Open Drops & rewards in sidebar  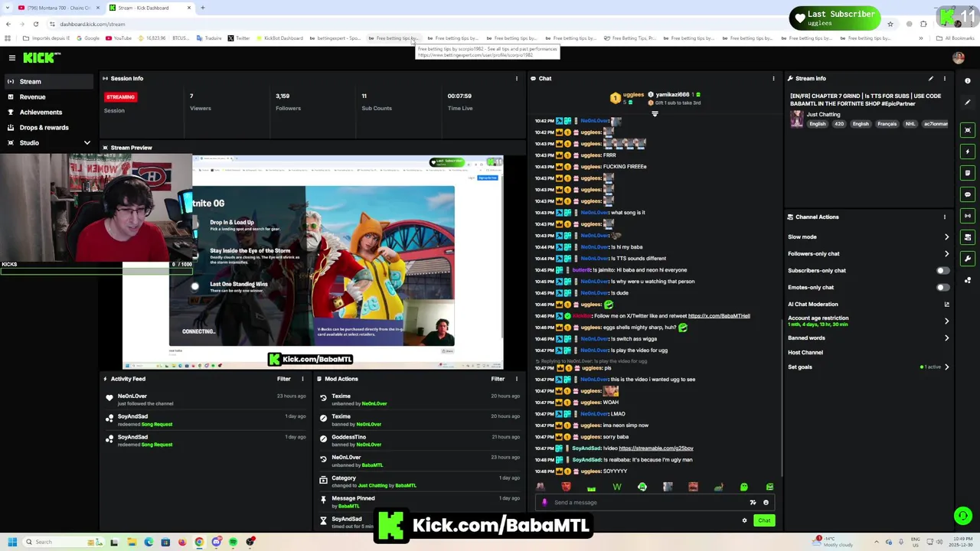(49, 127)
